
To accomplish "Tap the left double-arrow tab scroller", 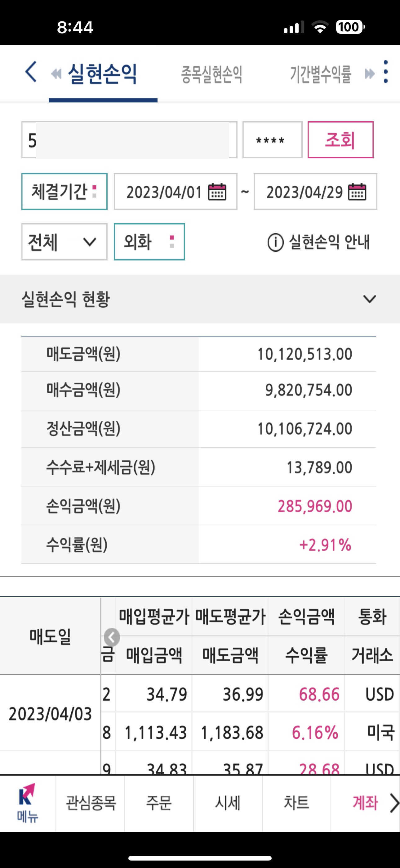I will point(56,74).
